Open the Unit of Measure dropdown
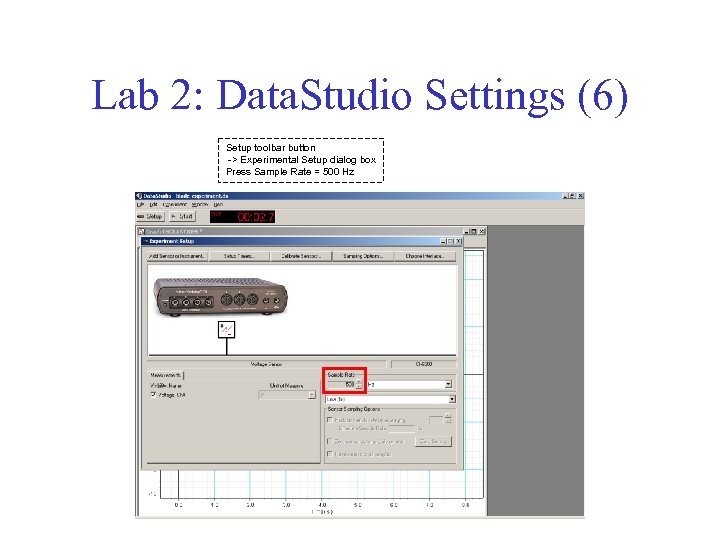 pyautogui.click(x=287, y=395)
